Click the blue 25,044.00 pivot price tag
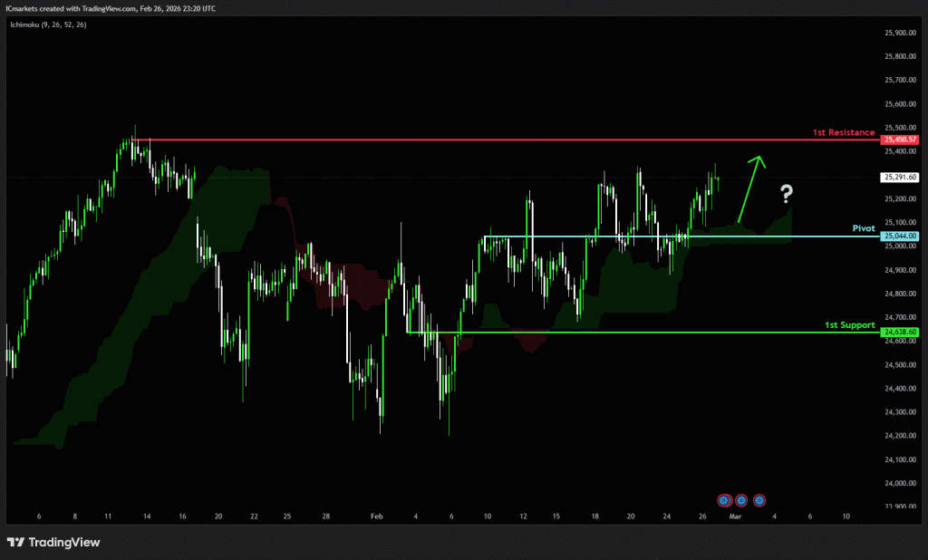 click(900, 237)
